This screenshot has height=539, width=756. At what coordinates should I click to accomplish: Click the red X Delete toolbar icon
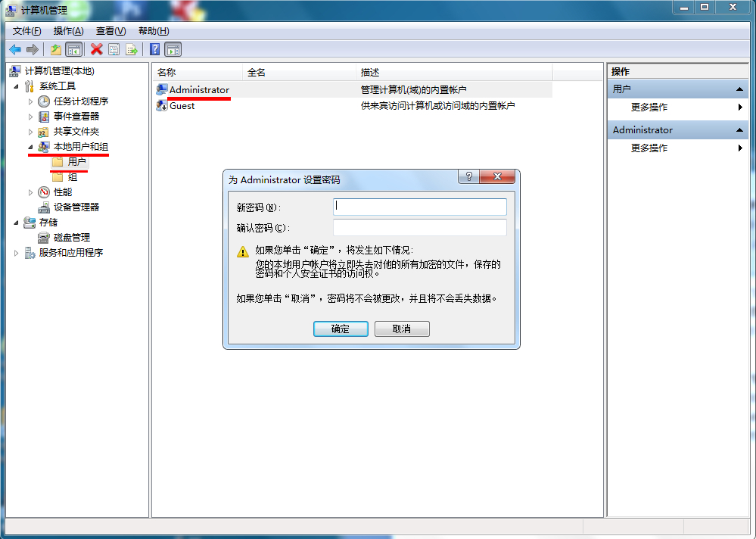(x=96, y=49)
